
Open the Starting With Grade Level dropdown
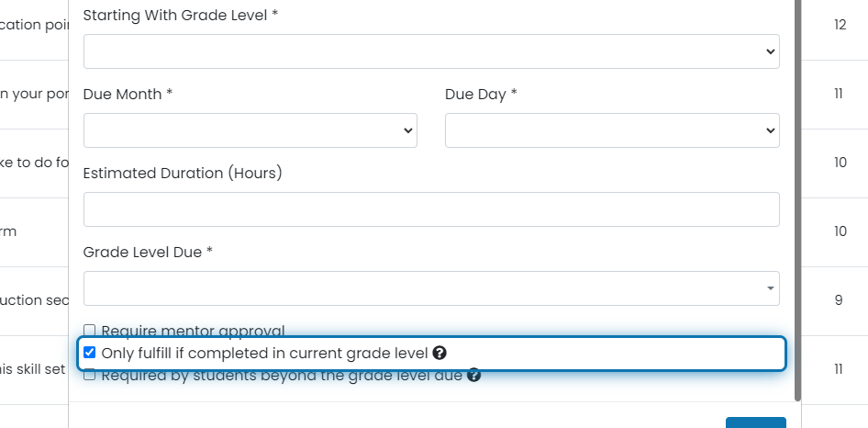point(431,51)
